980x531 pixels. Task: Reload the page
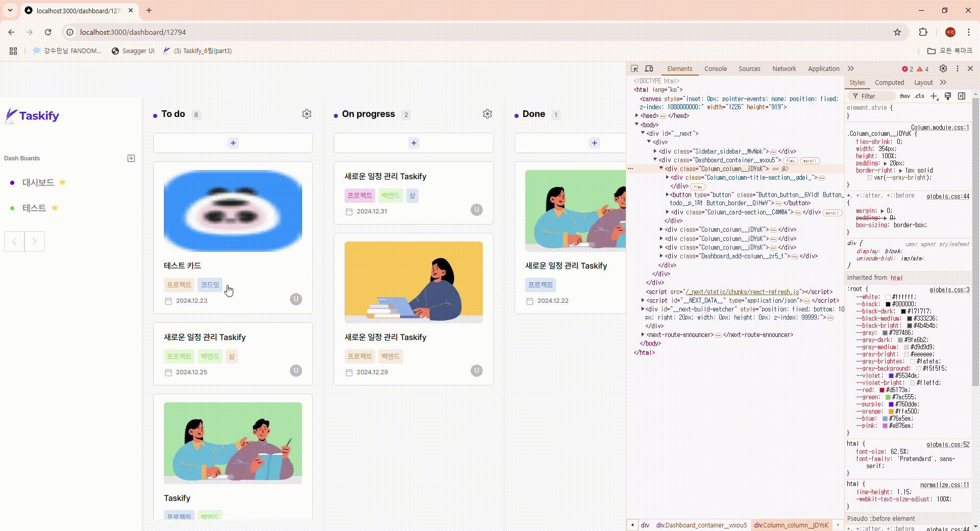(48, 32)
